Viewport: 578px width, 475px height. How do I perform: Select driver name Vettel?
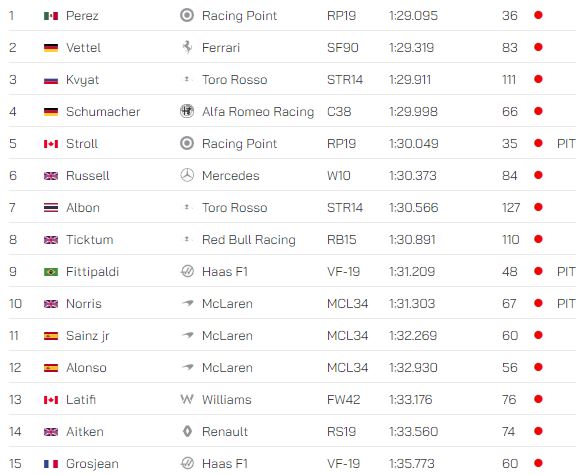point(83,48)
